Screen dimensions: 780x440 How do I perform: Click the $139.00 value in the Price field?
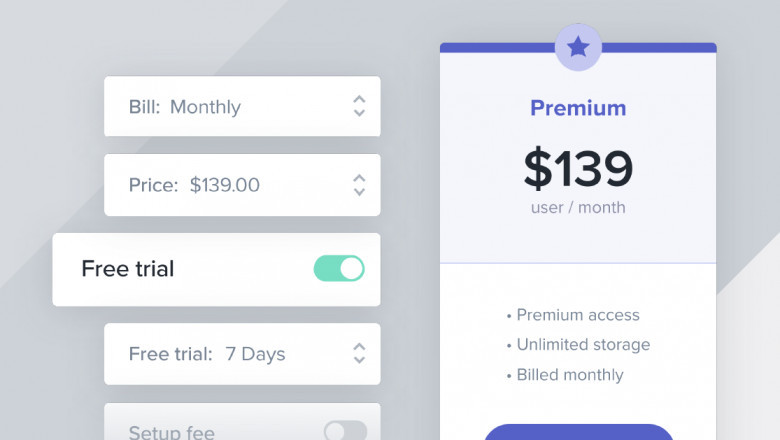point(224,185)
